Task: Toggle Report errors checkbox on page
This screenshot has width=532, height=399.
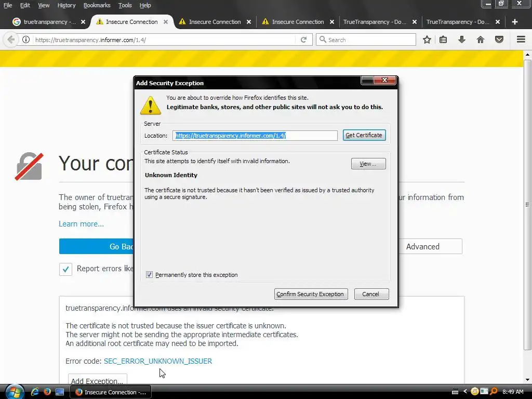Action: coord(65,269)
